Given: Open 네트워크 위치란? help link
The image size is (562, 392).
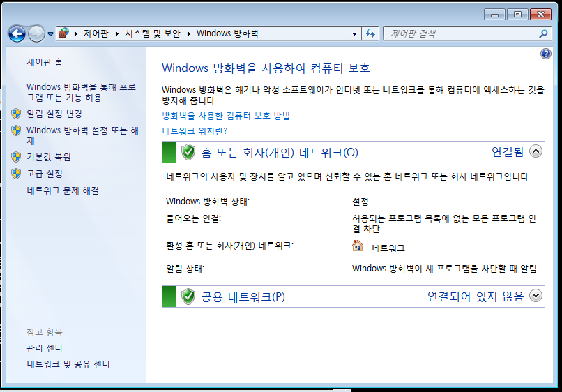Looking at the screenshot, I should [195, 131].
